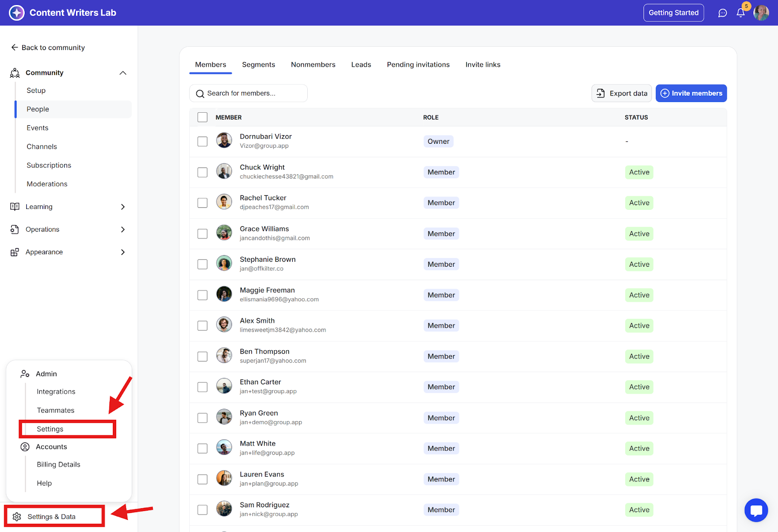
Task: Click the Invite members button
Action: coord(691,93)
